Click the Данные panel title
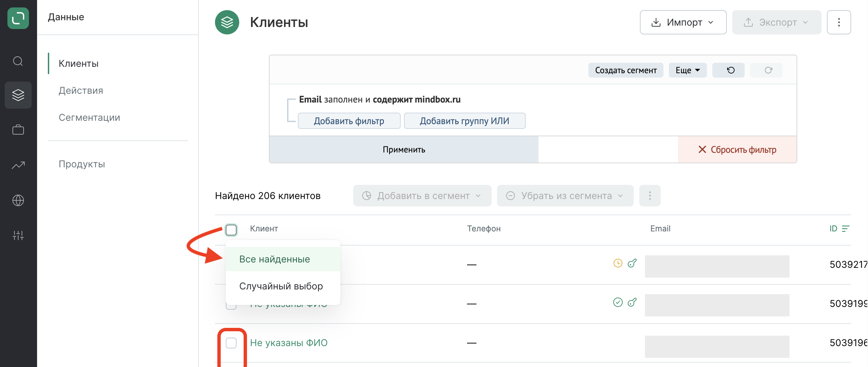The width and height of the screenshot is (868, 367). pyautogui.click(x=66, y=17)
